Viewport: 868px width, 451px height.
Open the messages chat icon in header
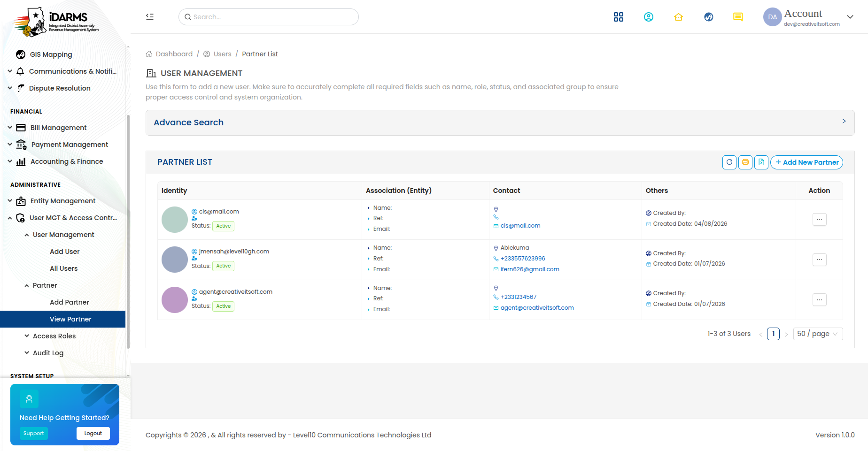coord(738,17)
